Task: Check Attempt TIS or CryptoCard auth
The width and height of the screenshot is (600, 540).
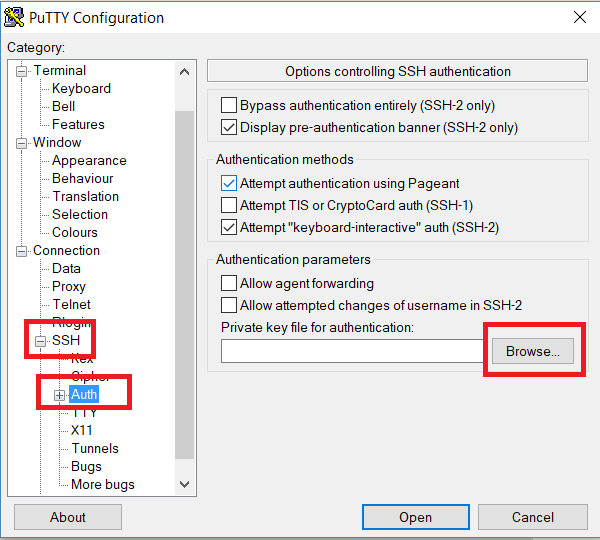Action: (x=229, y=205)
